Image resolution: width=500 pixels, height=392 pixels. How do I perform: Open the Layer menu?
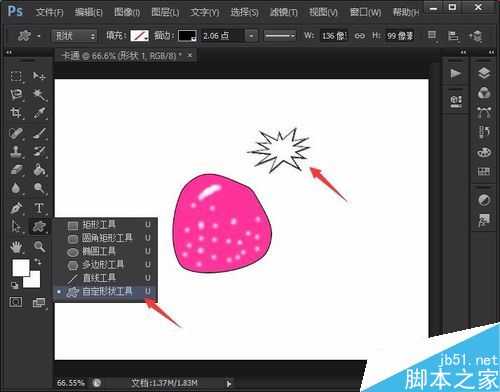[x=165, y=13]
